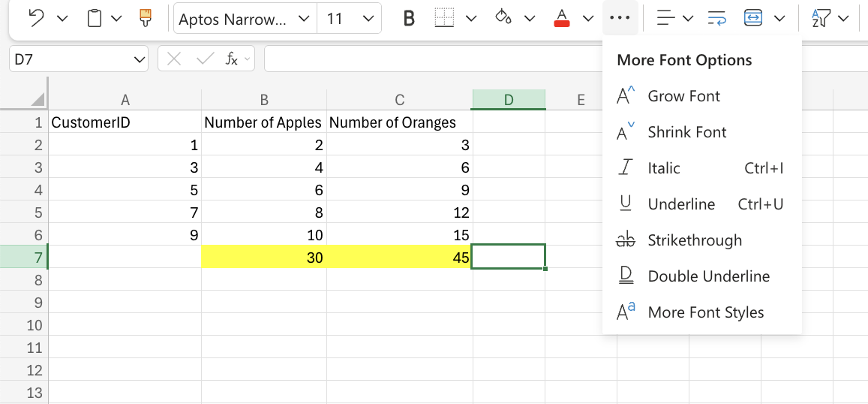Expand the Sort and Filter dropdown arrow

844,19
